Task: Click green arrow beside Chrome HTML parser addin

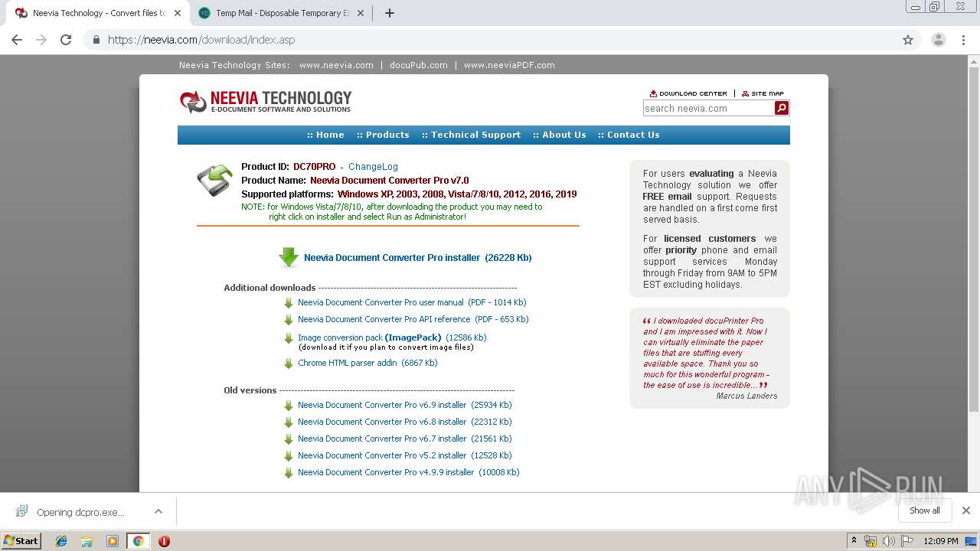Action: pyautogui.click(x=289, y=364)
